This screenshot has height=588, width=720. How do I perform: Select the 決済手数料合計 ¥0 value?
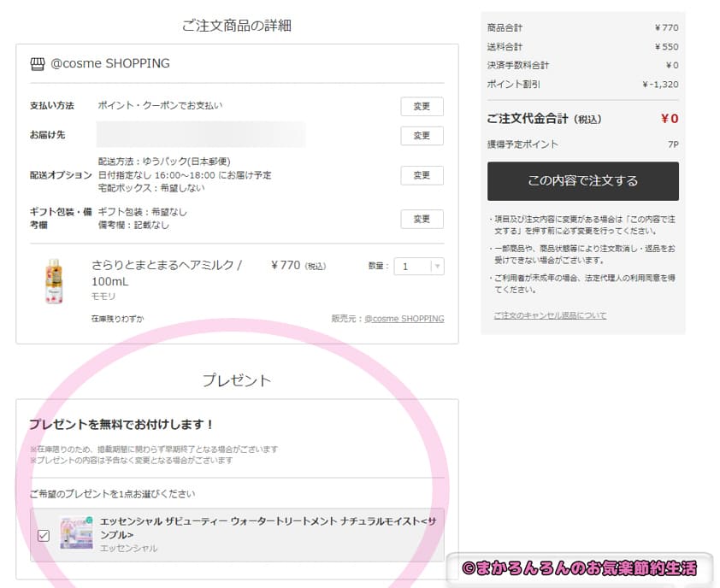[x=672, y=66]
